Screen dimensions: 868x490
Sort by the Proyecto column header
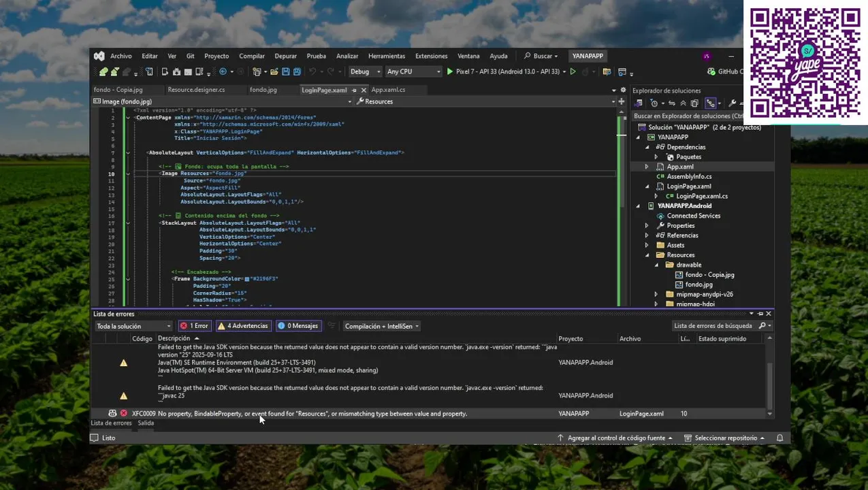(570, 338)
